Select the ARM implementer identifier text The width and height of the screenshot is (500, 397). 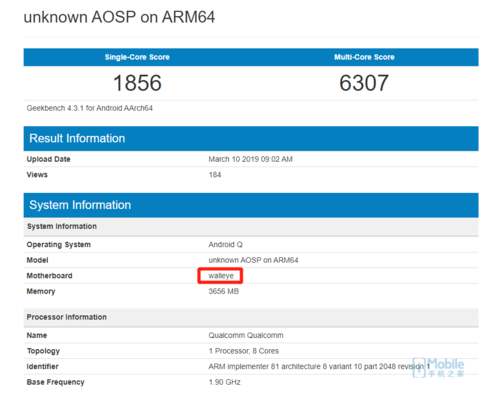point(319,366)
